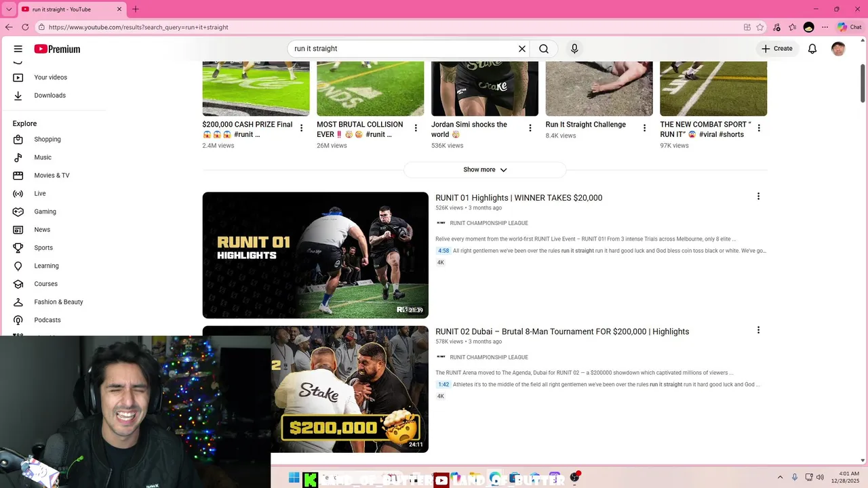
Task: Open options for Jordan Simi short
Action: [530, 128]
